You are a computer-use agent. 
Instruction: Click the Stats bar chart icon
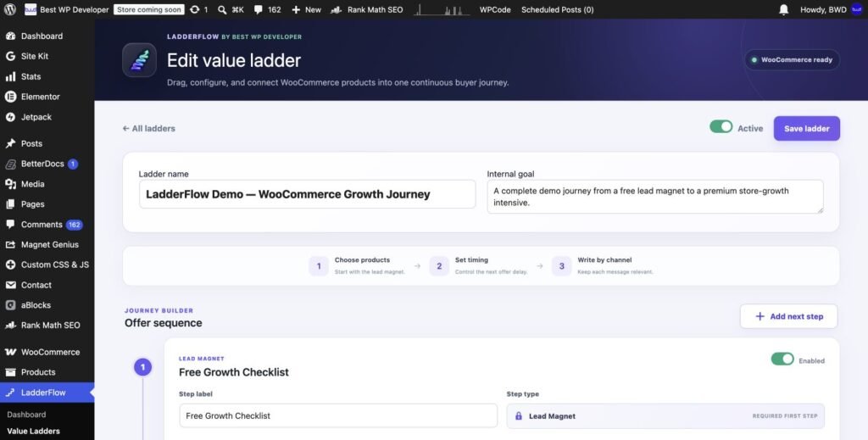click(x=10, y=76)
